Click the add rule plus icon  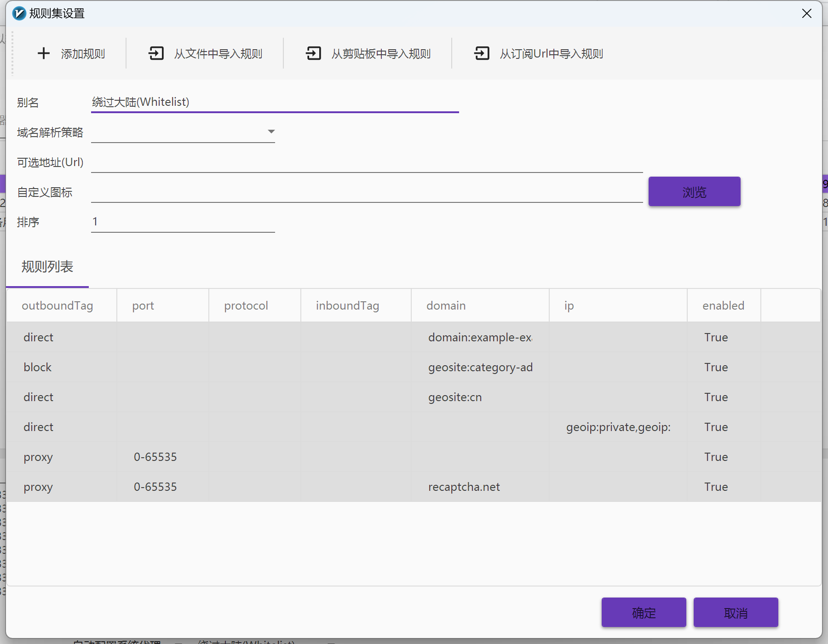coord(44,53)
